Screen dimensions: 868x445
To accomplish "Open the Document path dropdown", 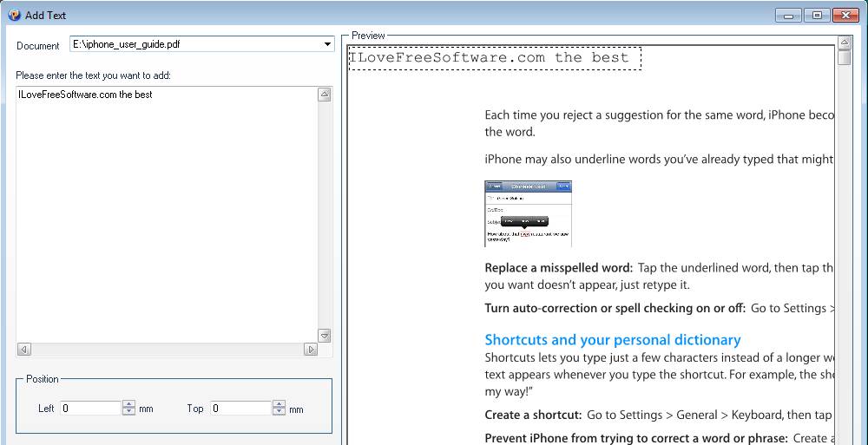I will [x=328, y=44].
